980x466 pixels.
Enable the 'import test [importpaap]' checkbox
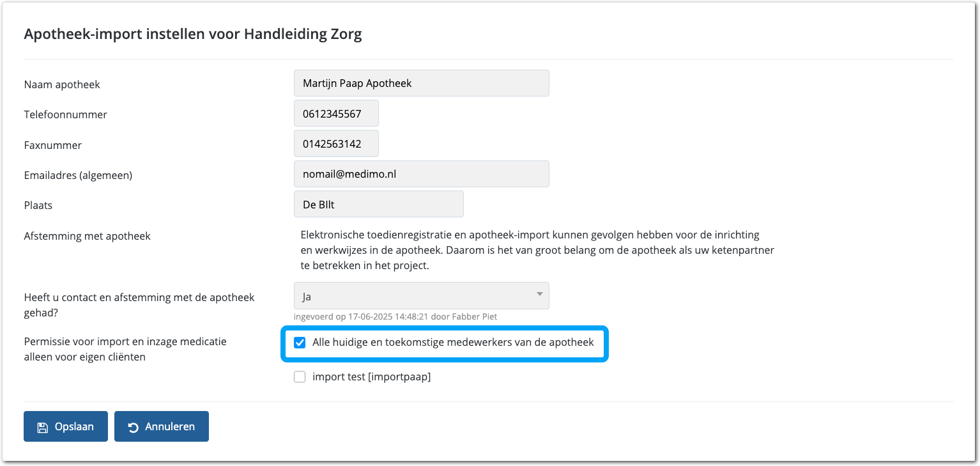(300, 377)
